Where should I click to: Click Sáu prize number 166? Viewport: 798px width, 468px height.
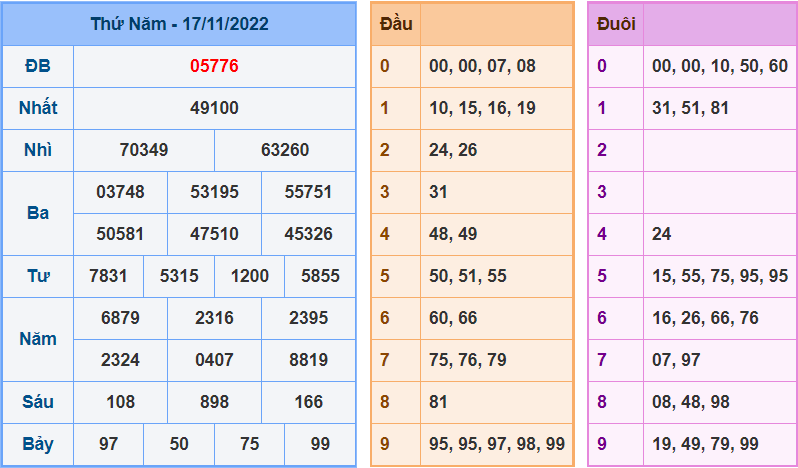point(308,402)
